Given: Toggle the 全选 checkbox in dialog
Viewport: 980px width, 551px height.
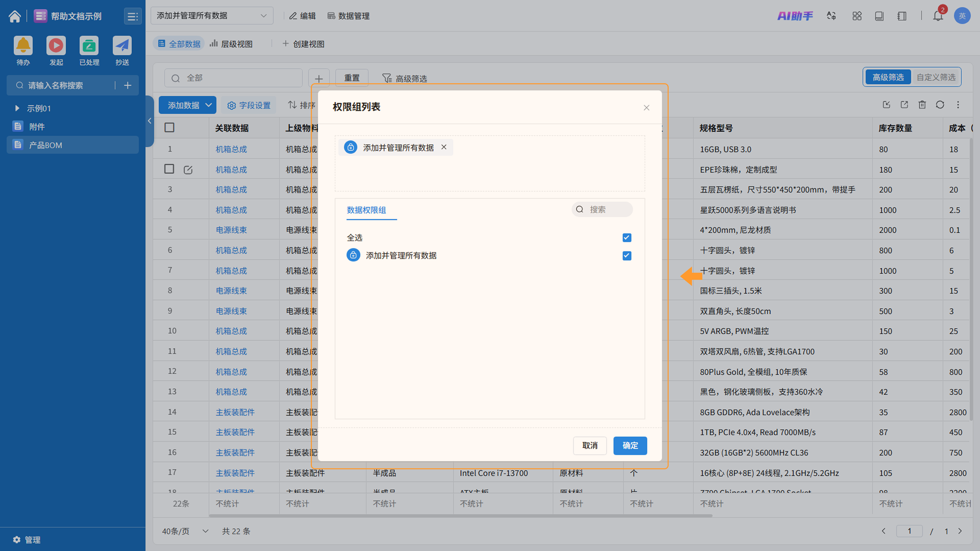Looking at the screenshot, I should pyautogui.click(x=627, y=238).
